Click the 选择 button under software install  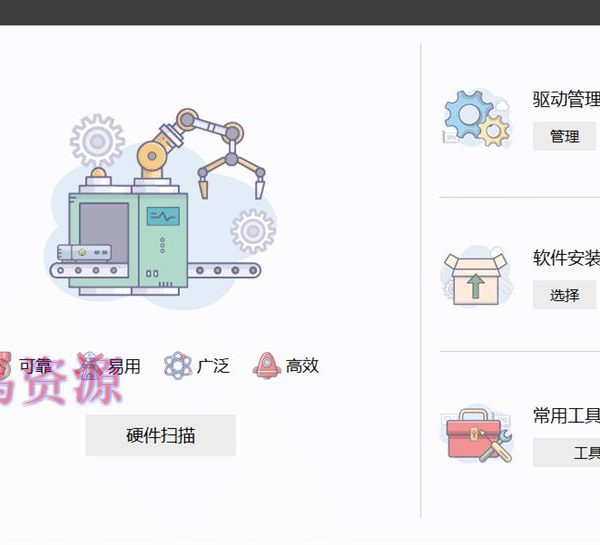coord(564,295)
